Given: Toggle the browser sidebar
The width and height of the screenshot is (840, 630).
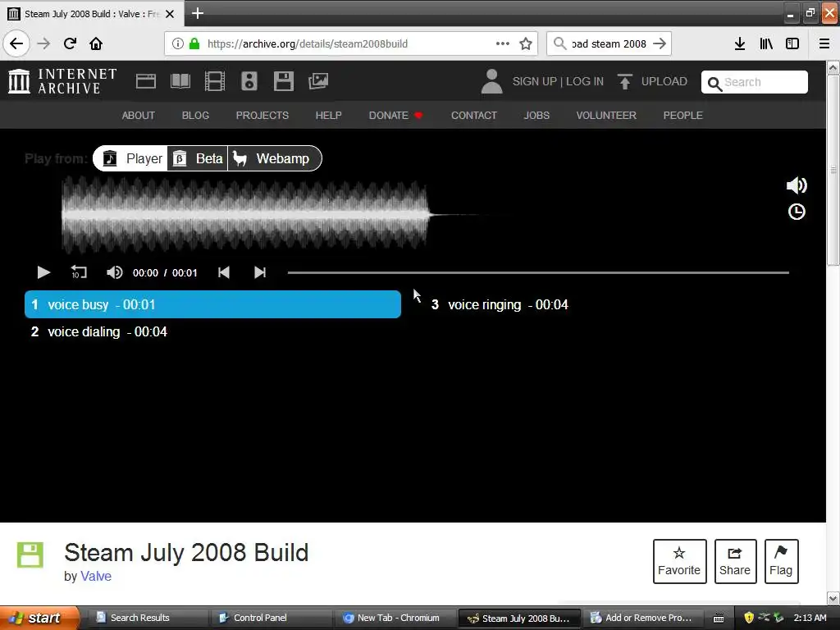Looking at the screenshot, I should pos(792,43).
